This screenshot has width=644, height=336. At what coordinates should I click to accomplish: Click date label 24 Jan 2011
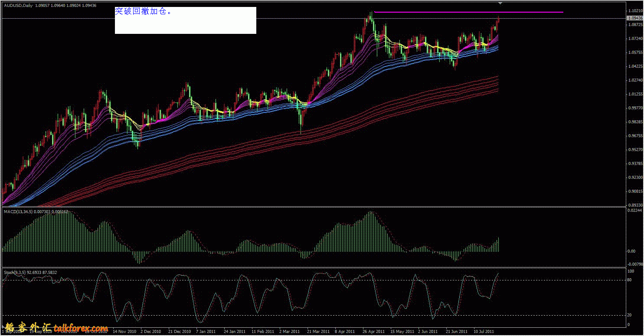tap(235, 331)
